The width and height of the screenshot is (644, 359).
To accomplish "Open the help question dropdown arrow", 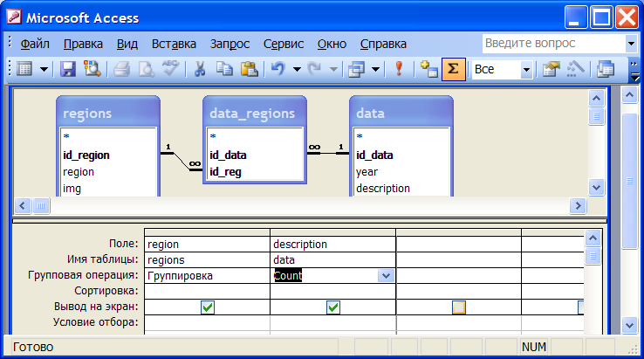I will [x=631, y=43].
